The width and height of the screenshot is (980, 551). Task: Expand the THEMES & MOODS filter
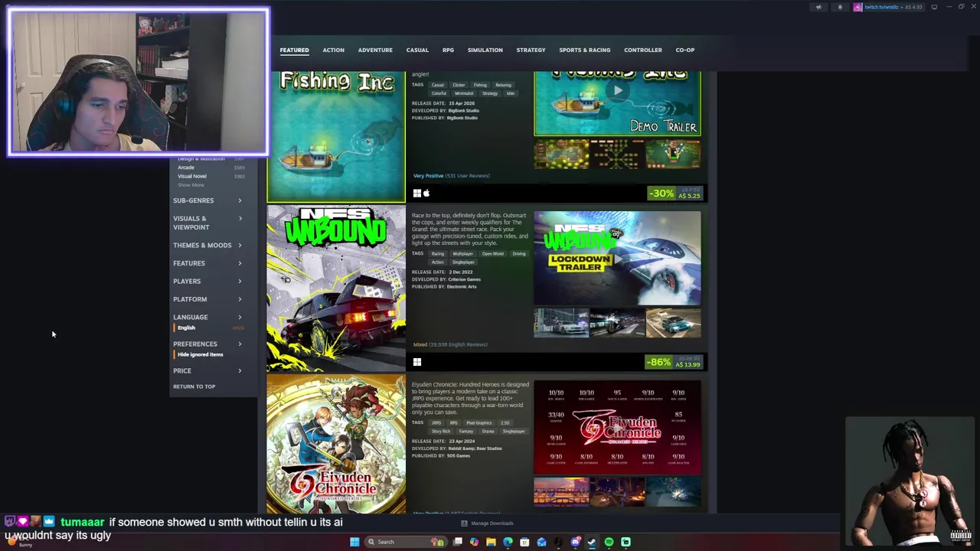pyautogui.click(x=207, y=246)
